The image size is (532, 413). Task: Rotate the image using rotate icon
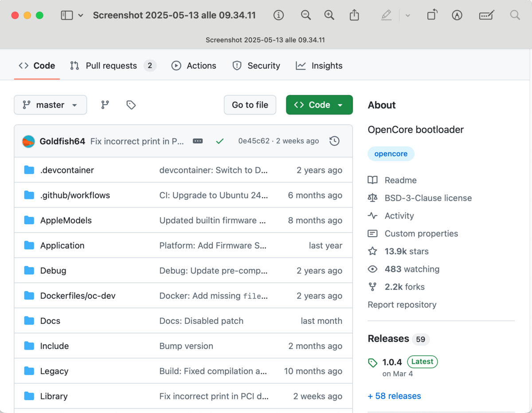coord(432,15)
